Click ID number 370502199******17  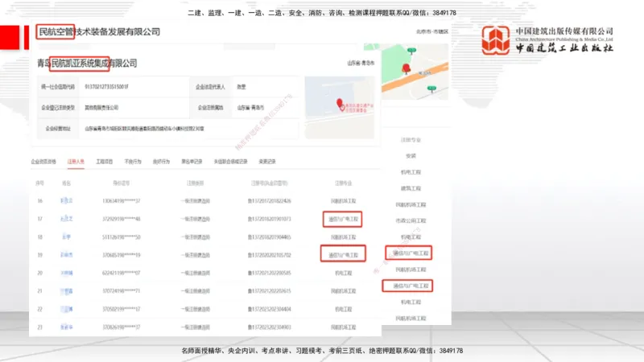tap(122, 309)
